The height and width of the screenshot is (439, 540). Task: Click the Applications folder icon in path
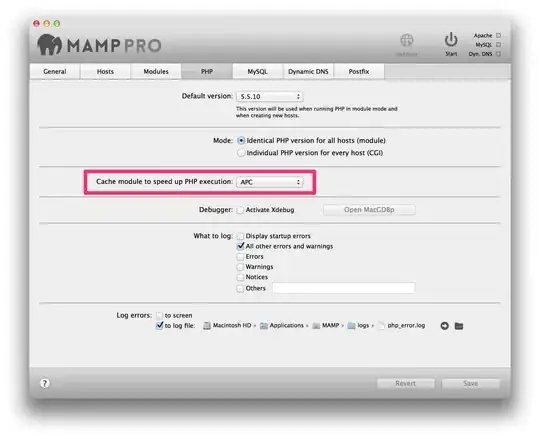coord(264,326)
